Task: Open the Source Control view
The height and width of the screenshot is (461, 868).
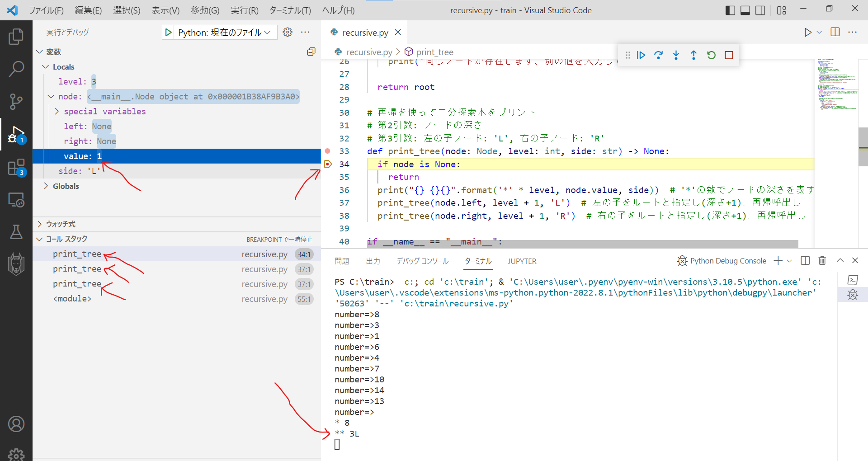Action: pyautogui.click(x=16, y=102)
